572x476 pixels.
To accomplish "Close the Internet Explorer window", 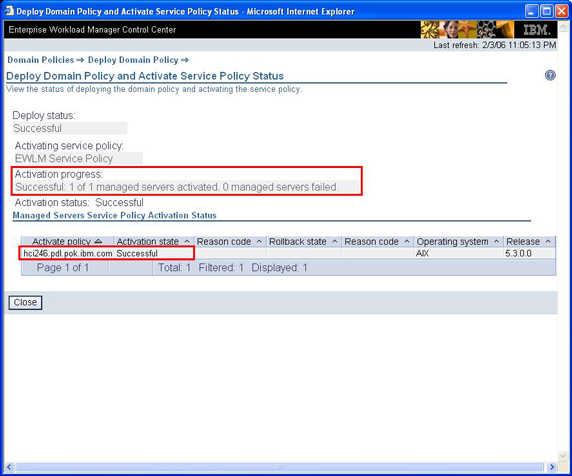I will click(x=562, y=11).
